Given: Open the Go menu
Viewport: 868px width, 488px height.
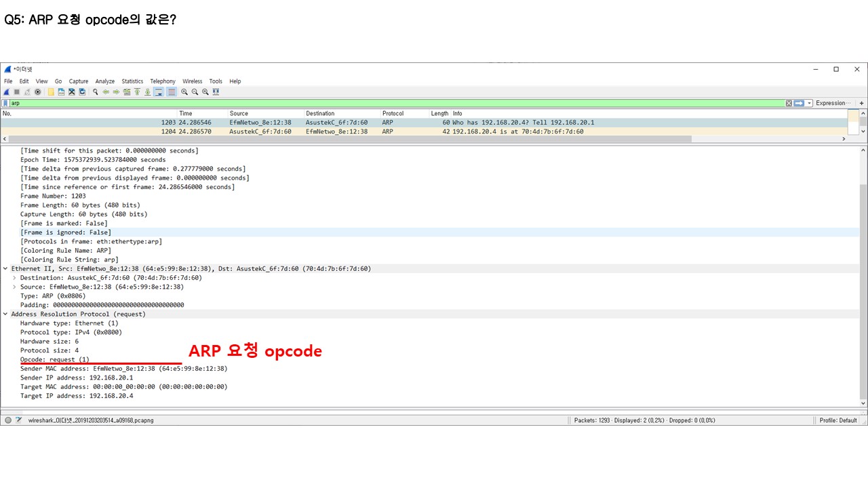Looking at the screenshot, I should (58, 81).
